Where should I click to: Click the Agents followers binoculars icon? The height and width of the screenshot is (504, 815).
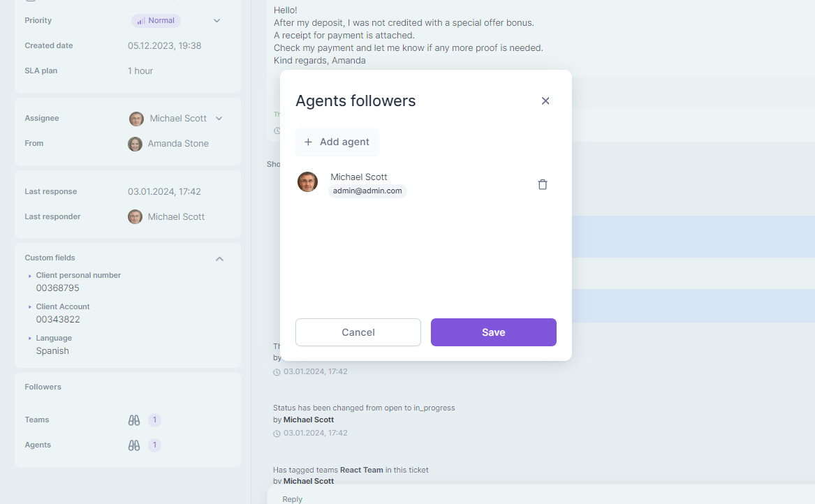pyautogui.click(x=134, y=445)
